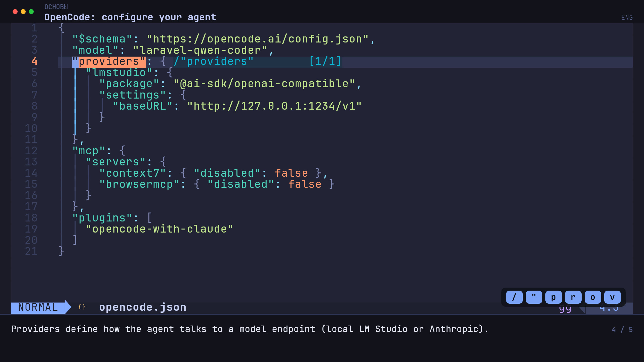This screenshot has height=362, width=644.
Task: Click the "model" key on line 3
Action: point(95,51)
